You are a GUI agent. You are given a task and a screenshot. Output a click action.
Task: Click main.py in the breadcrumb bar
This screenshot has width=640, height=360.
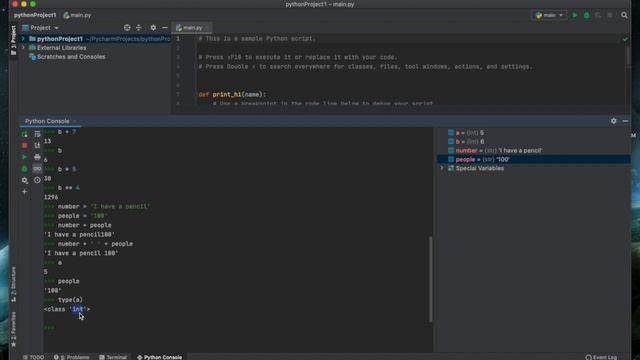click(x=78, y=15)
